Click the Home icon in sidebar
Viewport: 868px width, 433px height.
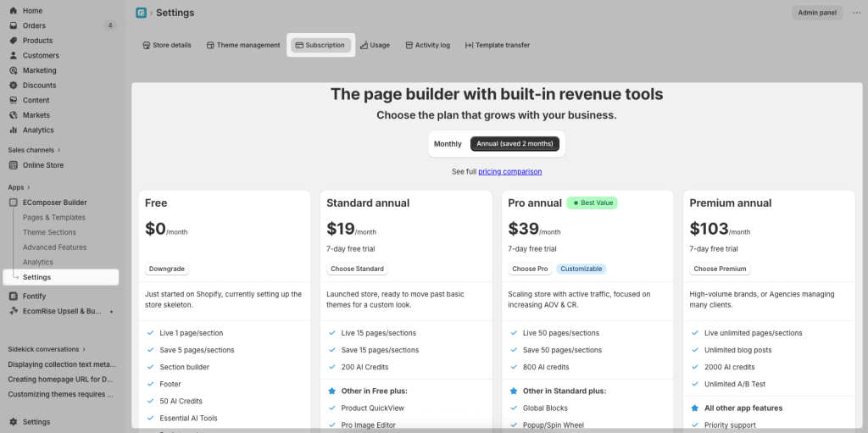pos(14,10)
